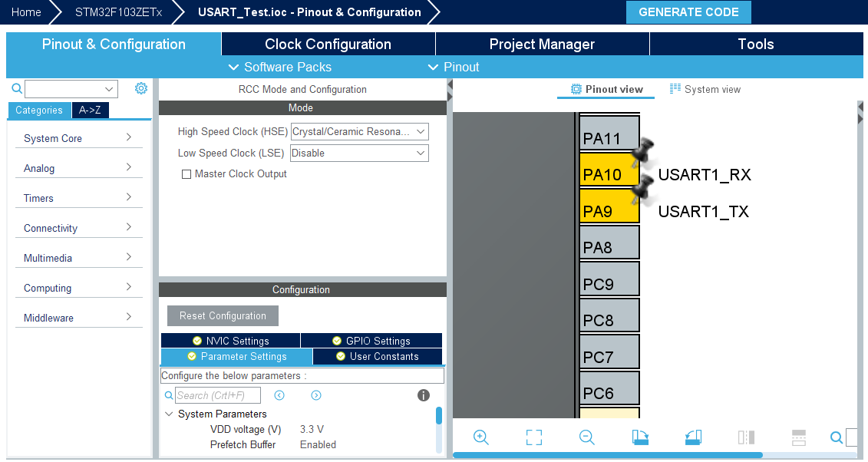This screenshot has height=462, width=868.
Task: Open the High Speed Clock (HSE) dropdown
Action: tap(359, 132)
